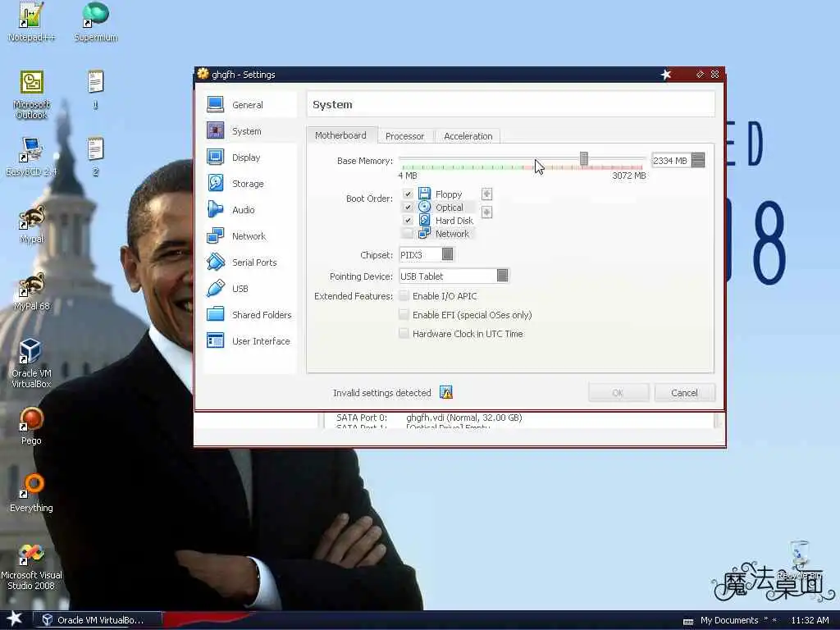Image resolution: width=840 pixels, height=630 pixels.
Task: Toggle Hardware Clock in UTC Time
Action: [404, 333]
